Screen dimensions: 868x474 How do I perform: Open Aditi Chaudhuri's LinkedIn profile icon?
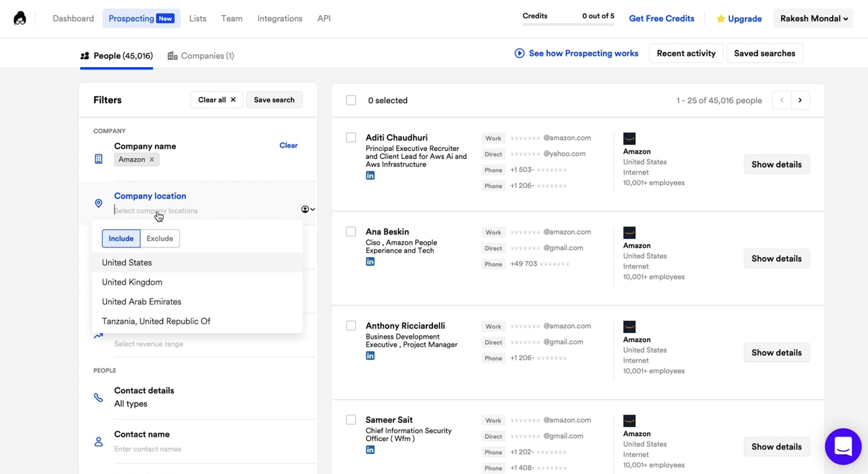click(370, 175)
